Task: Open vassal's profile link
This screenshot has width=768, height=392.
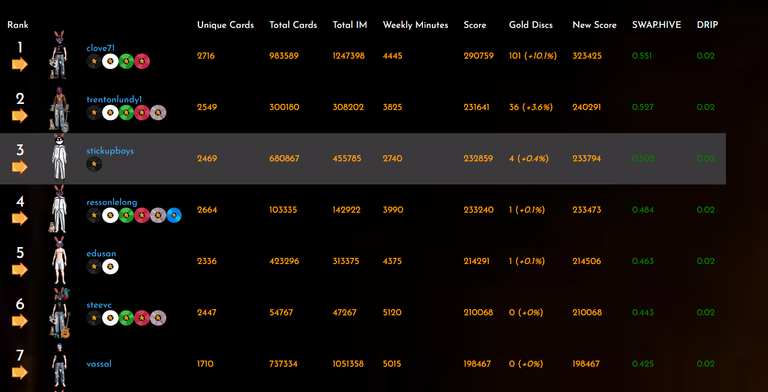Action: coord(99,364)
